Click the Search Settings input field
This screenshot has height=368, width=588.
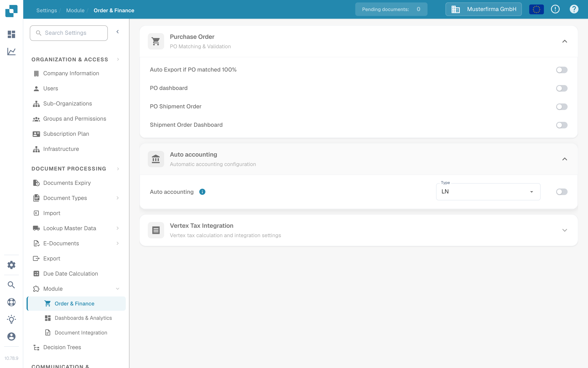(x=69, y=33)
